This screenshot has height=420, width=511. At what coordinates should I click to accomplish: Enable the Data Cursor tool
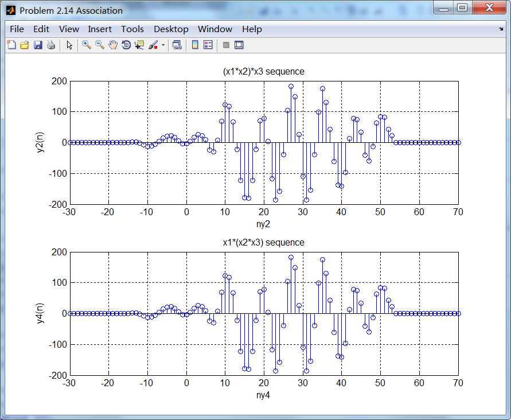pyautogui.click(x=139, y=45)
